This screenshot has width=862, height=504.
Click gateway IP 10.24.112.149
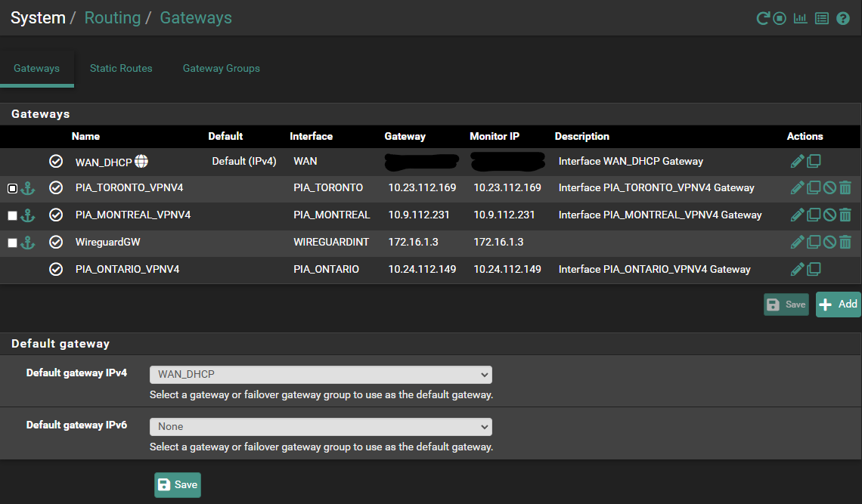[x=422, y=269]
